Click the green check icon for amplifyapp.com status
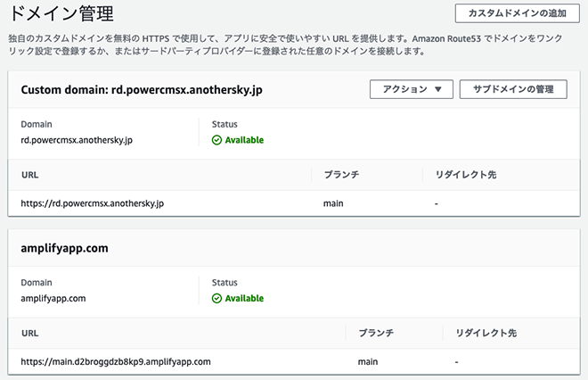The image size is (588, 380). [216, 299]
